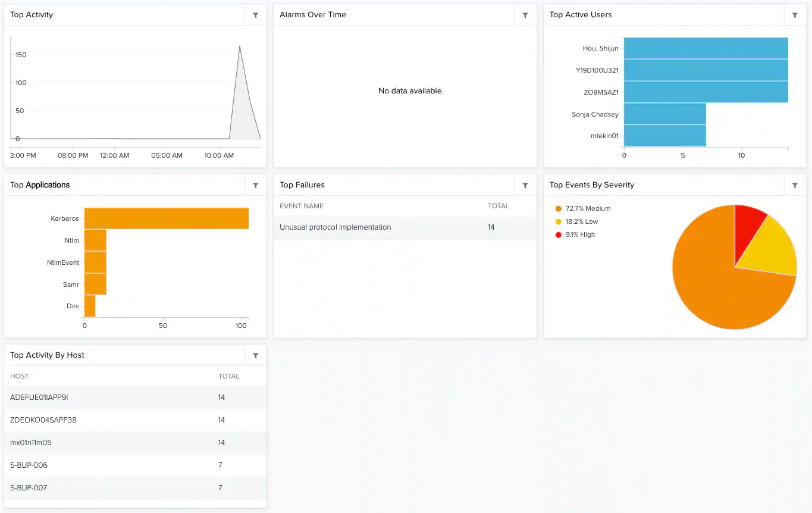Toggle the Low severity legend marker
Viewport: 812px width, 513px height.
(558, 222)
